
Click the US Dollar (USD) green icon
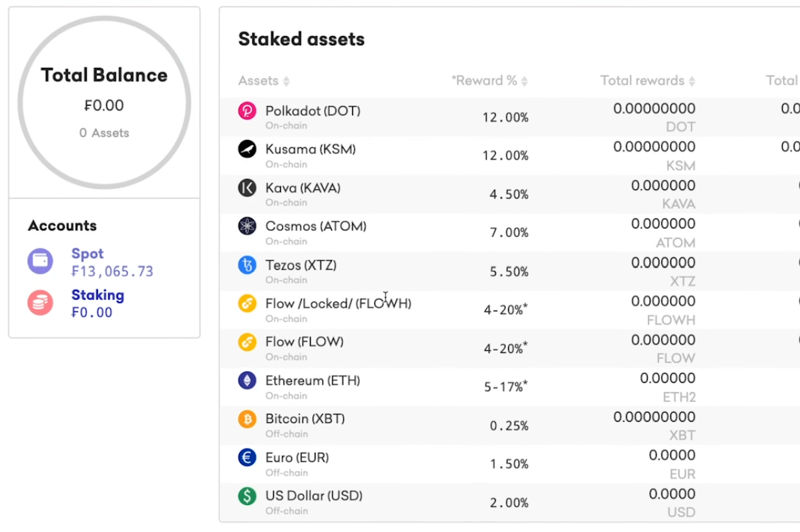click(247, 496)
